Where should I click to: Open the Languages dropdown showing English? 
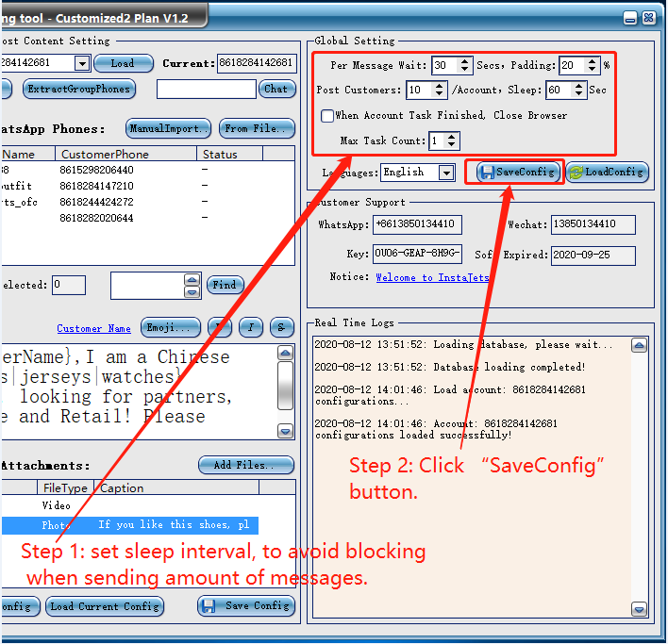tap(446, 173)
